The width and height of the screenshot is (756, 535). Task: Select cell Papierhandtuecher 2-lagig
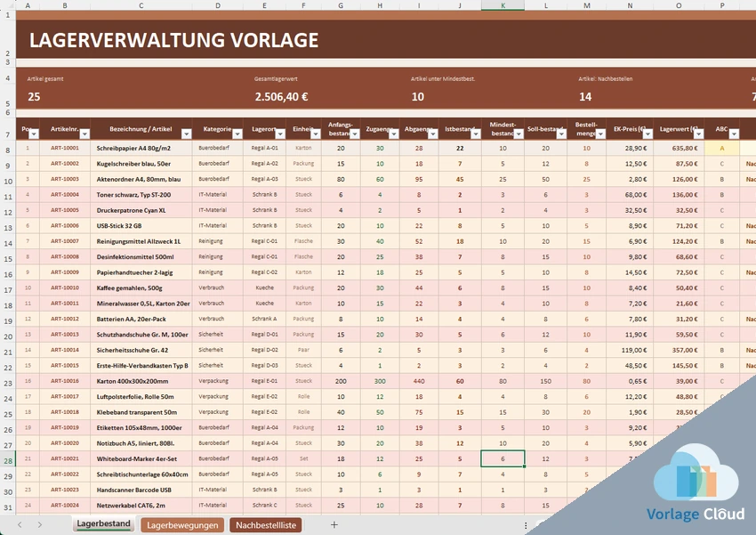point(141,272)
